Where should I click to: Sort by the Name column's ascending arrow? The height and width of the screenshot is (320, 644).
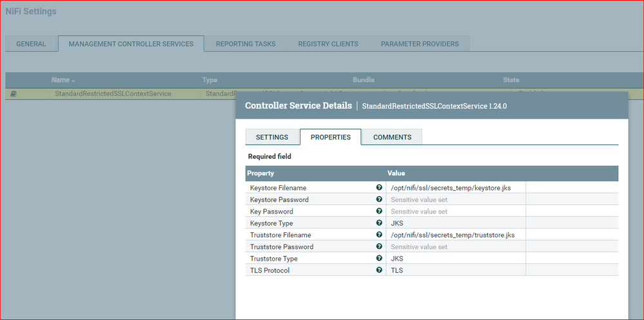click(73, 81)
